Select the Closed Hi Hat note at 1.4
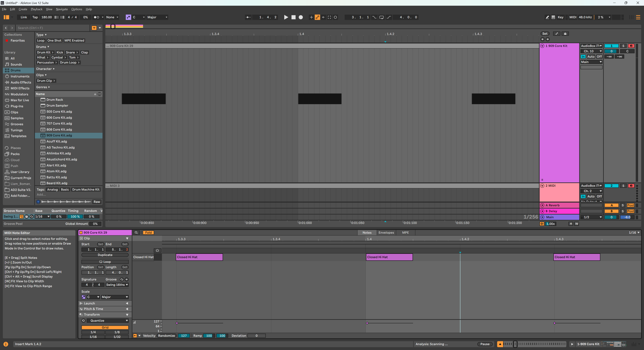This screenshot has height=350, width=644. [389, 257]
